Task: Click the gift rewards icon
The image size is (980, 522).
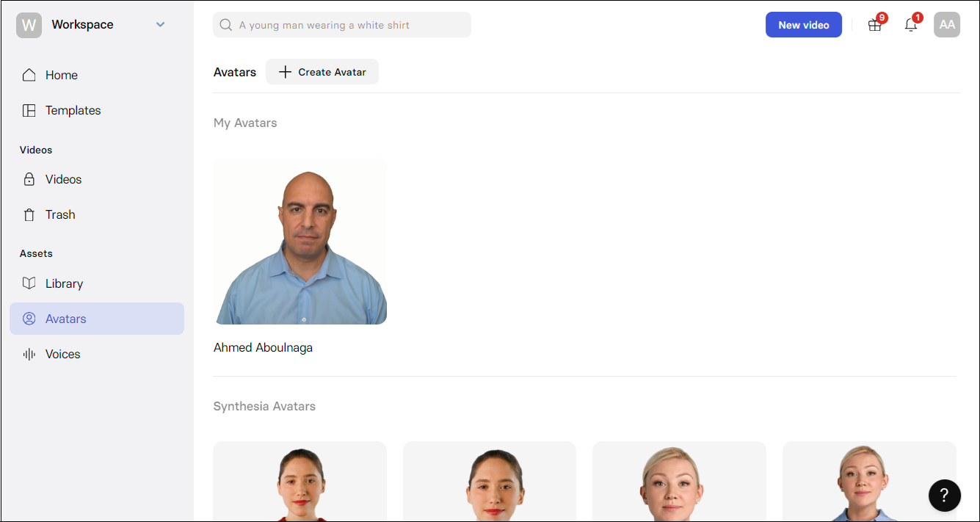Action: 874,25
